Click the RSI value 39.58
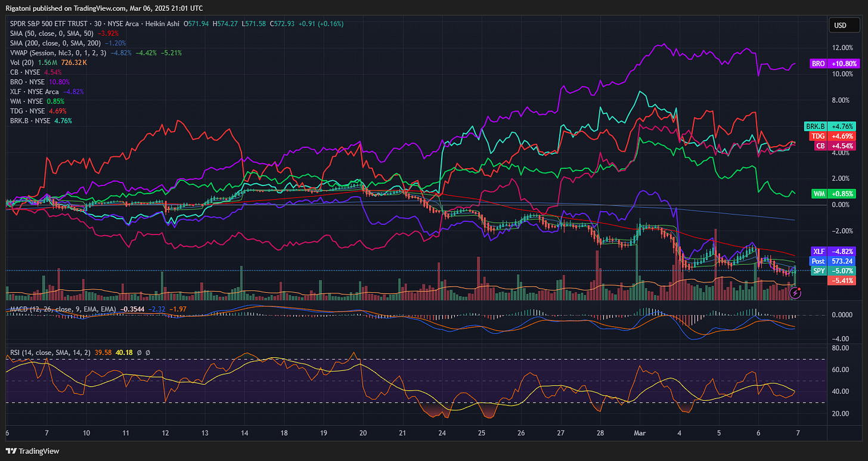The width and height of the screenshot is (868, 461). point(103,352)
